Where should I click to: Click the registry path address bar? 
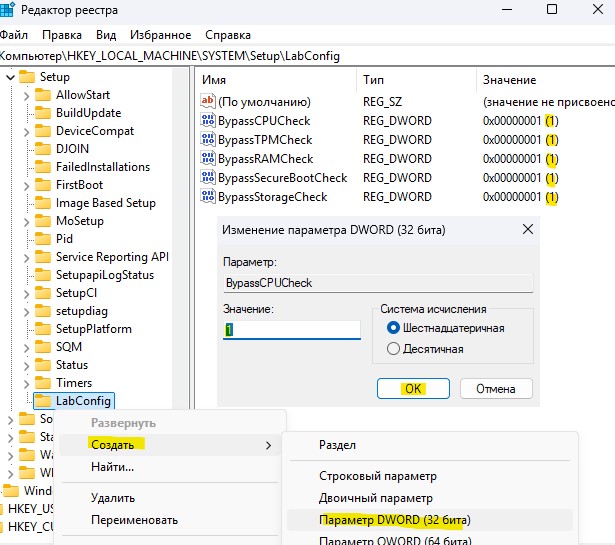pos(308,56)
